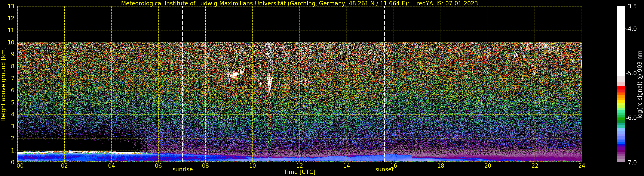Click the 5 km height tick label
Viewport: 644px width, 176px height.
click(x=13, y=102)
